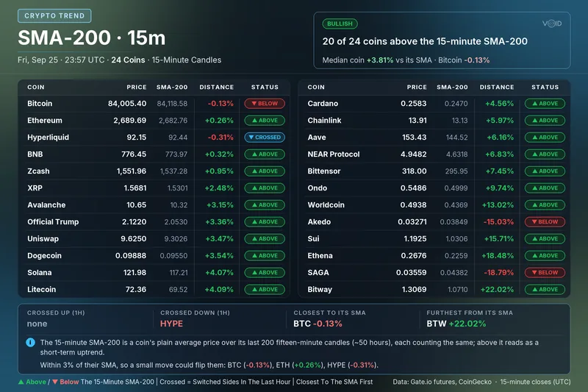Click the Hyperliquid coin name
The height and width of the screenshot is (392, 588).
click(x=48, y=138)
